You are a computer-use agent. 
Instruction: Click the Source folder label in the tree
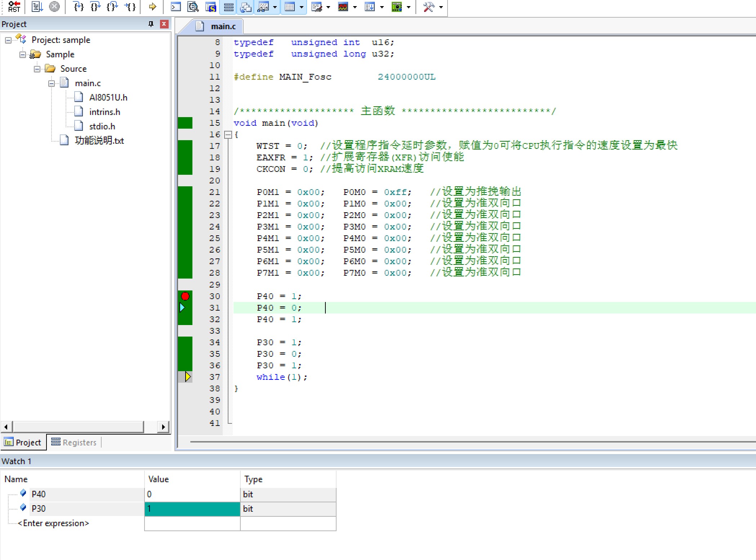(x=73, y=68)
